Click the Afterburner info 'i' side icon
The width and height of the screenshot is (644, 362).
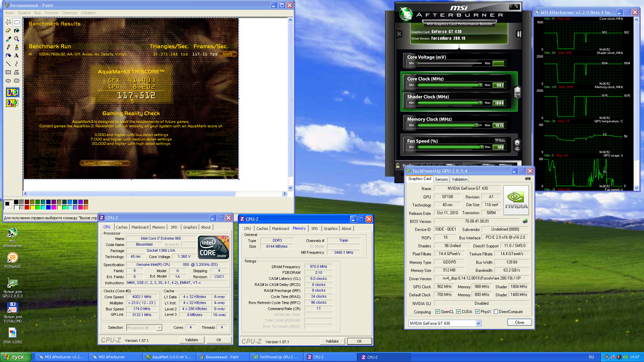(x=519, y=34)
